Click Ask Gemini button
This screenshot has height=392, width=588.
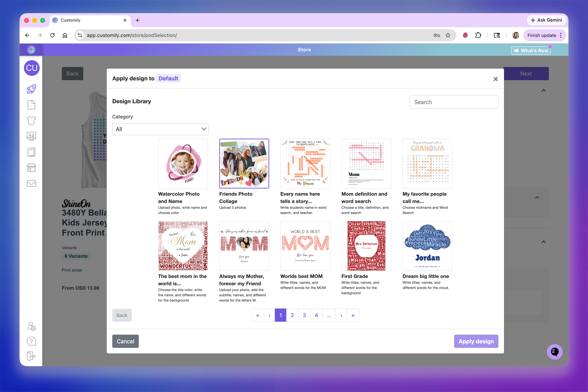(546, 20)
